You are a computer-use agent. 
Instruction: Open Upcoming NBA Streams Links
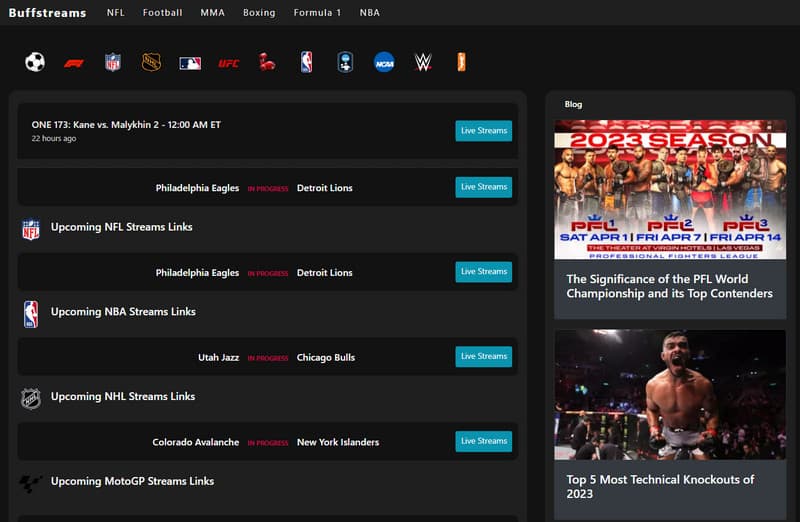[x=123, y=312]
